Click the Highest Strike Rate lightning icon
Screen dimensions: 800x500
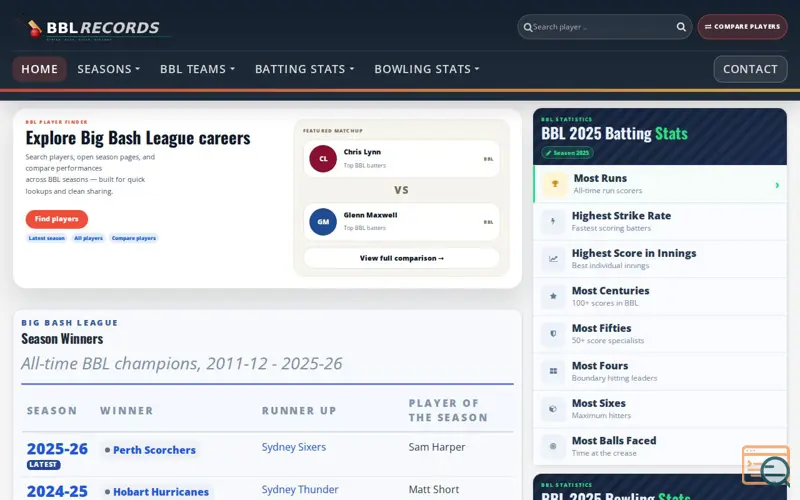553,221
